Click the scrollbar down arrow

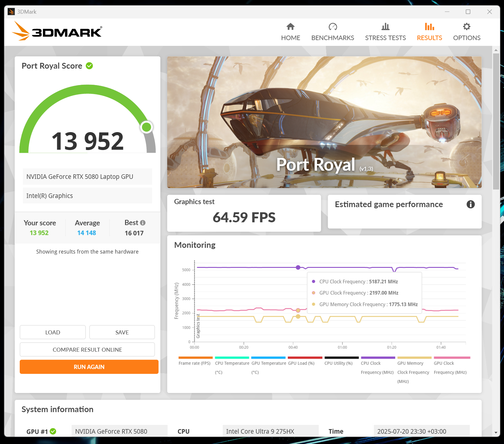pos(496,432)
